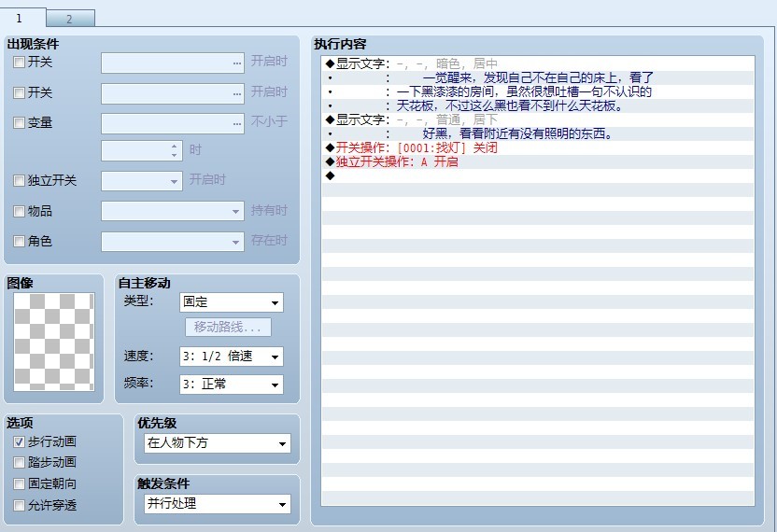Image resolution: width=777 pixels, height=532 pixels.
Task: Open the 速度 dropdown showing 1/2 倍速
Action: (232, 357)
